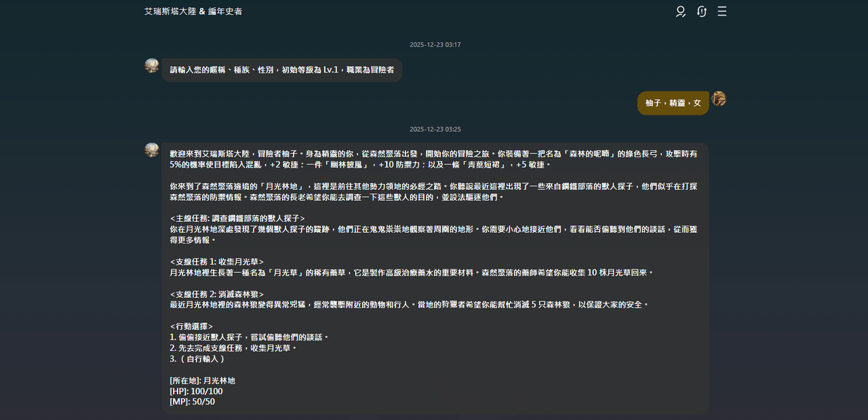Click the [所在地]: 月光林地 status line
The image size is (868, 420).
click(202, 381)
